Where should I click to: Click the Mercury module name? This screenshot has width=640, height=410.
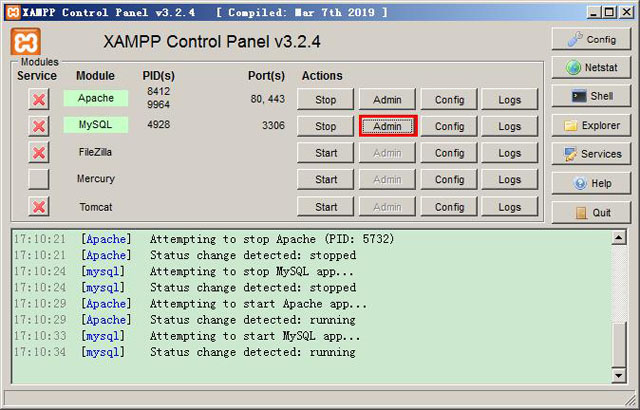pos(96,179)
